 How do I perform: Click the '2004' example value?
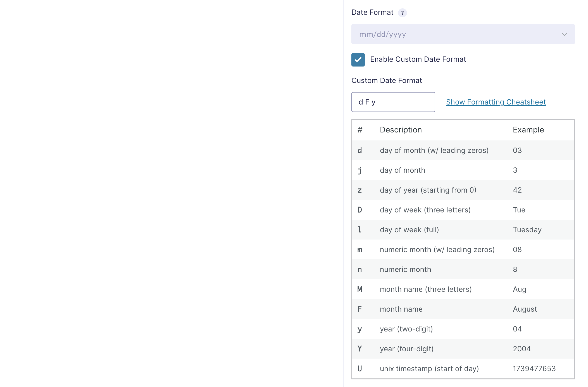point(522,349)
